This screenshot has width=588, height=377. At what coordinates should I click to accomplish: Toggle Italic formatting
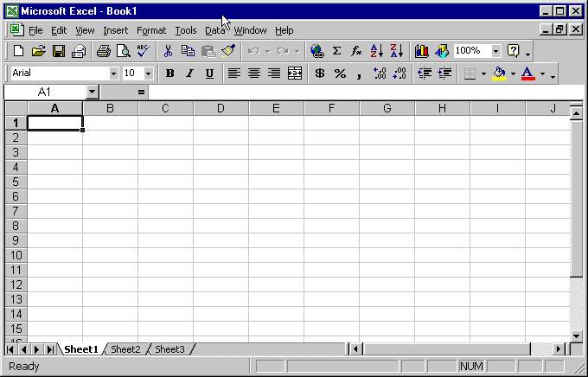[189, 73]
